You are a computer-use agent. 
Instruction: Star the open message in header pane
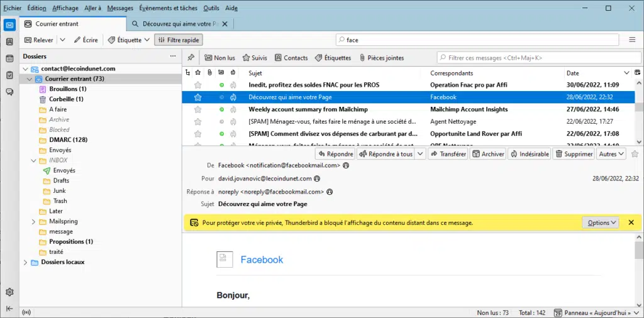(x=635, y=154)
